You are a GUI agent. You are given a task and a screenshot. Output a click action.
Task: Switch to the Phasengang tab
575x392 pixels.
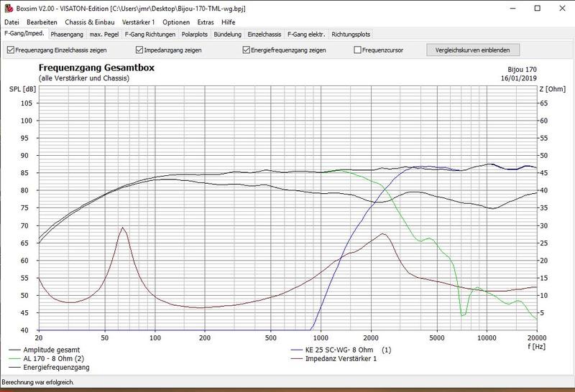pyautogui.click(x=65, y=34)
